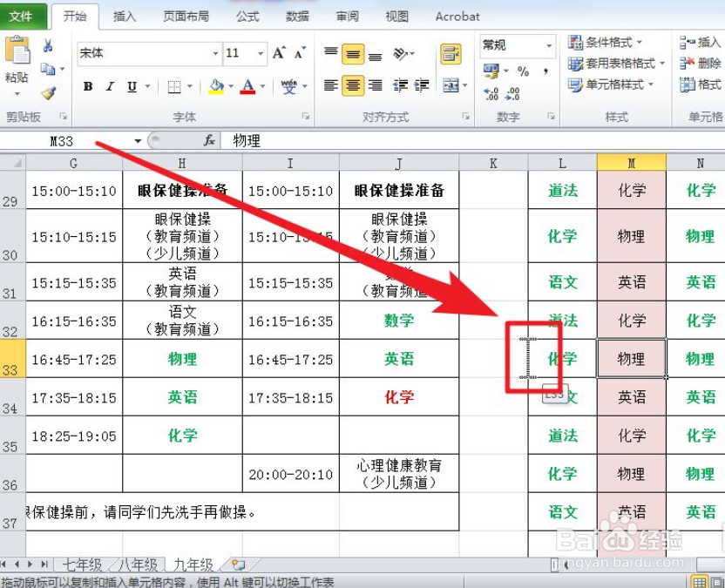This screenshot has width=725, height=588.
Task: Switch to 八年级 sheet tab
Action: click(138, 564)
